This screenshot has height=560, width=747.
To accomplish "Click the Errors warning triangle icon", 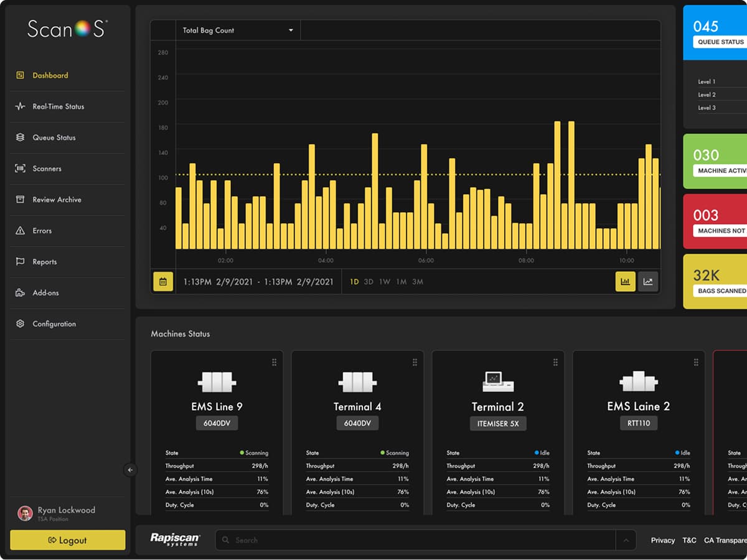I will click(x=19, y=230).
